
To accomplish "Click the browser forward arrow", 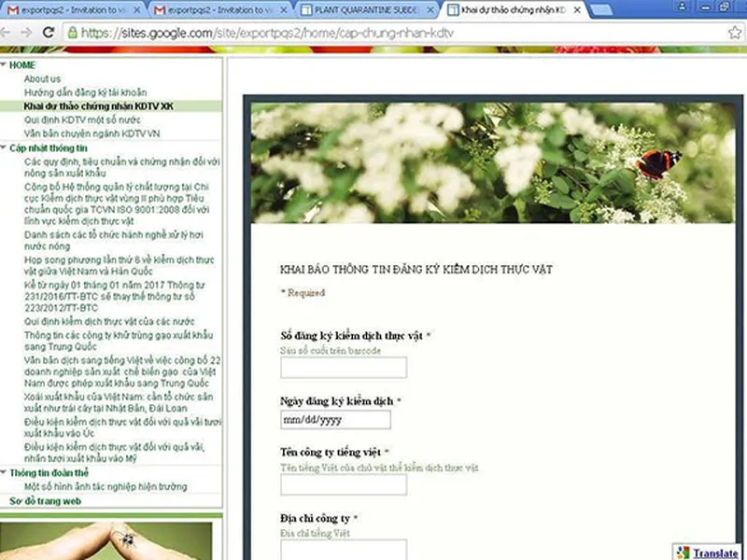I will click(28, 32).
